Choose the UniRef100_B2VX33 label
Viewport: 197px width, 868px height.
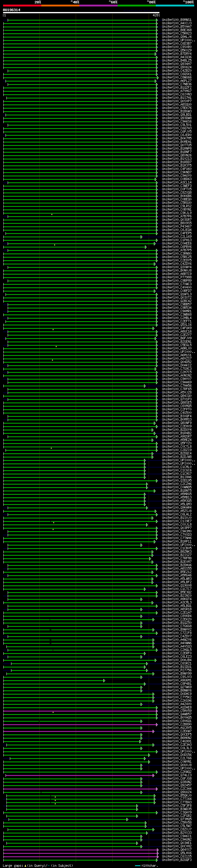pos(176,833)
